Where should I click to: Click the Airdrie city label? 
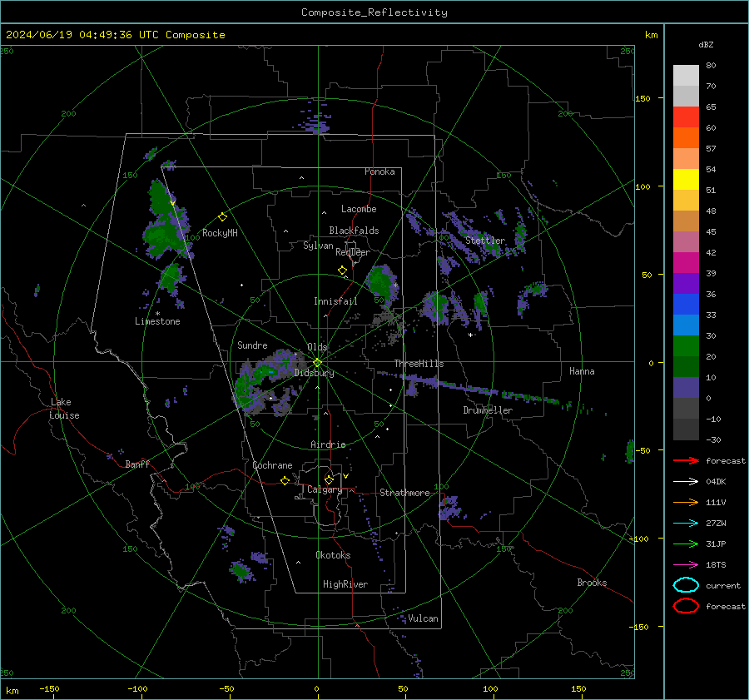tap(328, 444)
